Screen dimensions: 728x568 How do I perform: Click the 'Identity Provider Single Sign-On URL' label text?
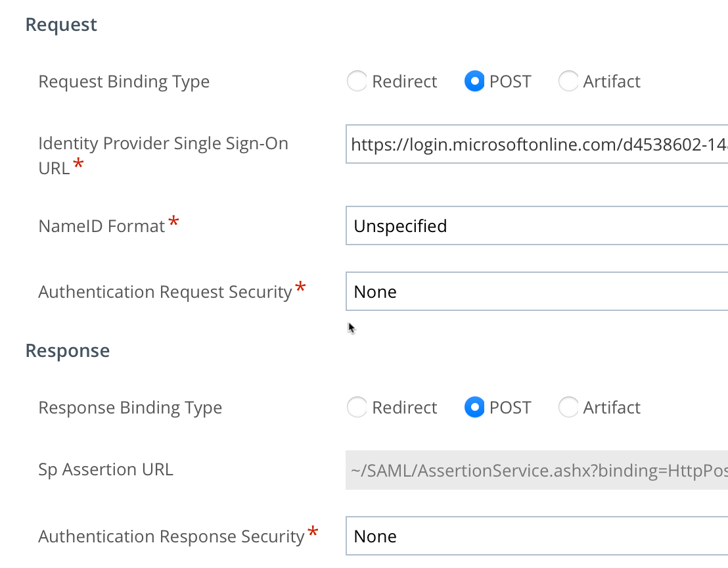pos(163,144)
